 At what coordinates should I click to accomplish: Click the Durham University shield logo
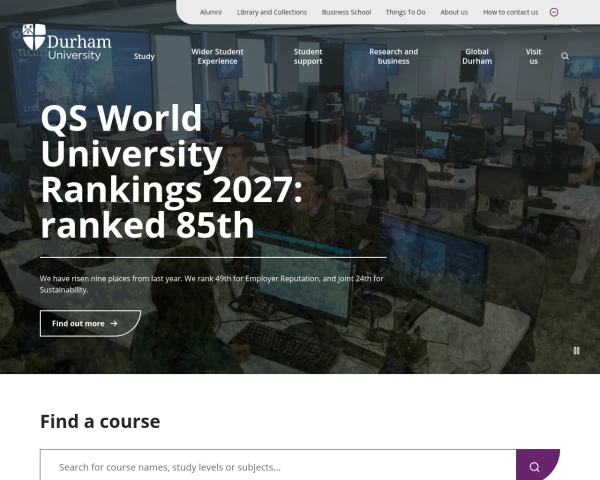34,37
